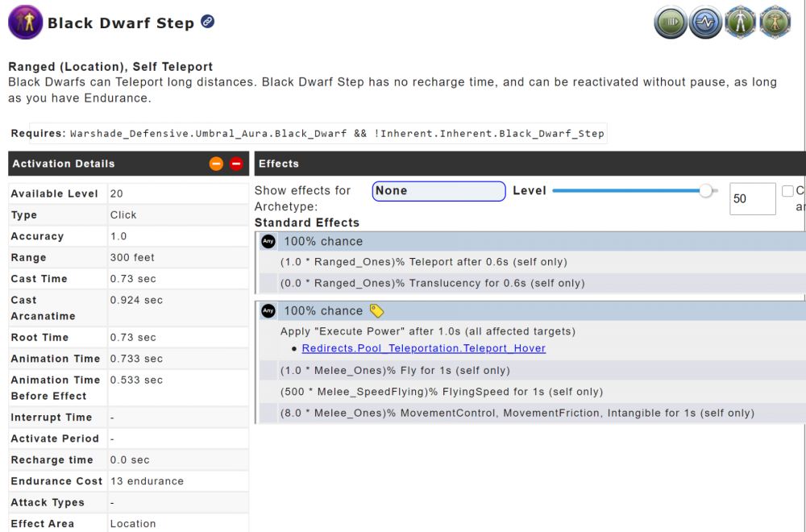
Task: Click the Activation Details panel header
Action: coord(105,164)
